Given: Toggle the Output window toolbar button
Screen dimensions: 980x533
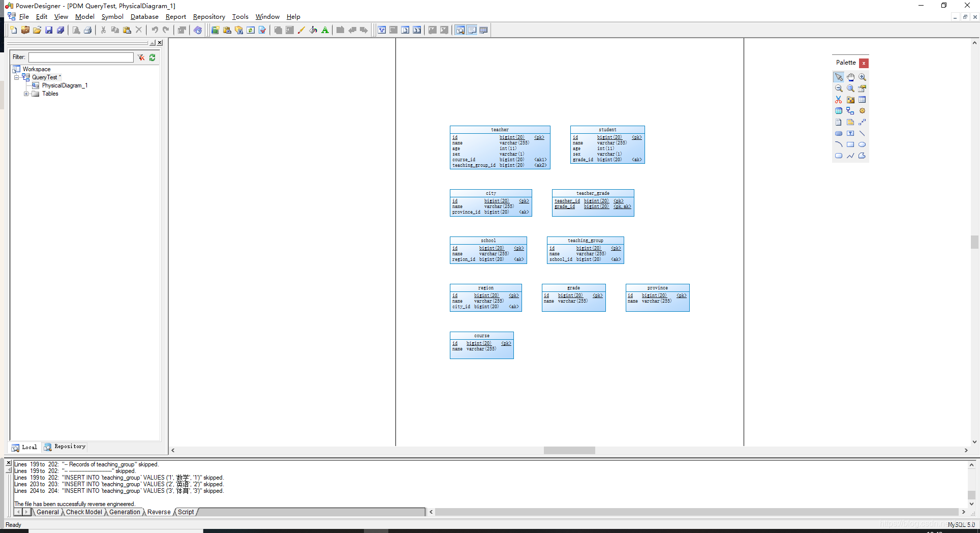Looking at the screenshot, I should click(x=472, y=30).
